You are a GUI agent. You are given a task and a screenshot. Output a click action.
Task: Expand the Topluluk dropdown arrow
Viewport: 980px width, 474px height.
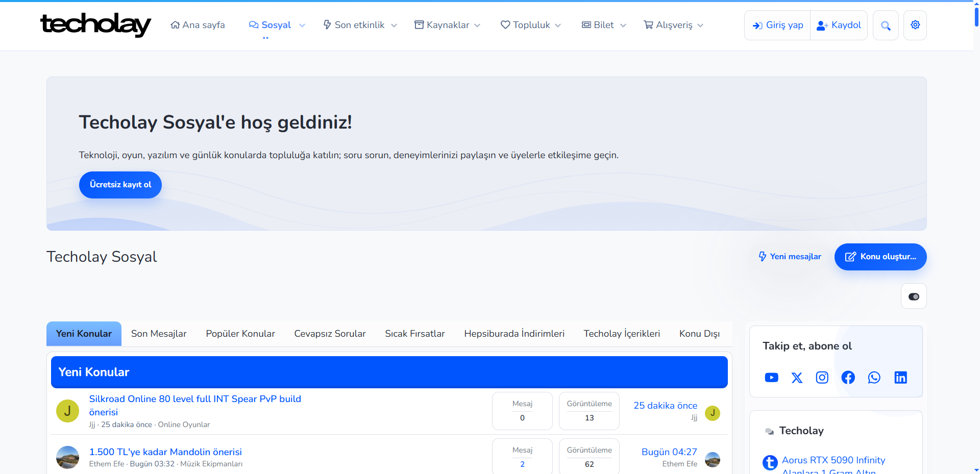(x=558, y=26)
